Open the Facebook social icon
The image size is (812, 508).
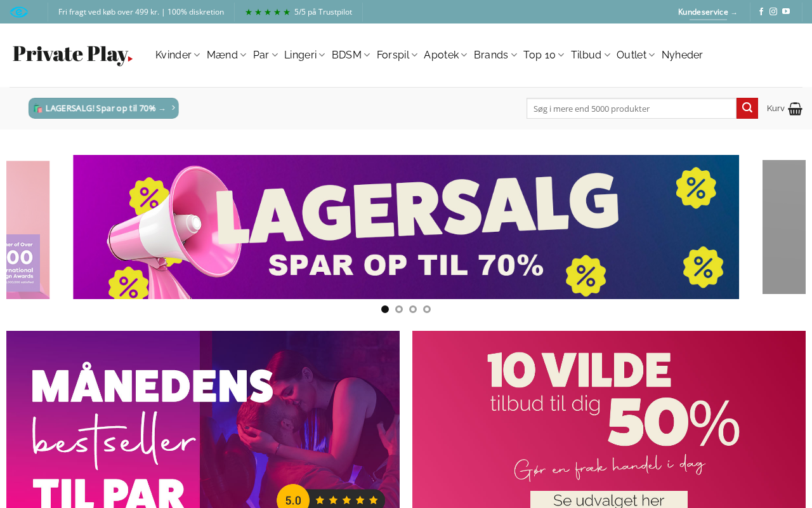(x=761, y=11)
